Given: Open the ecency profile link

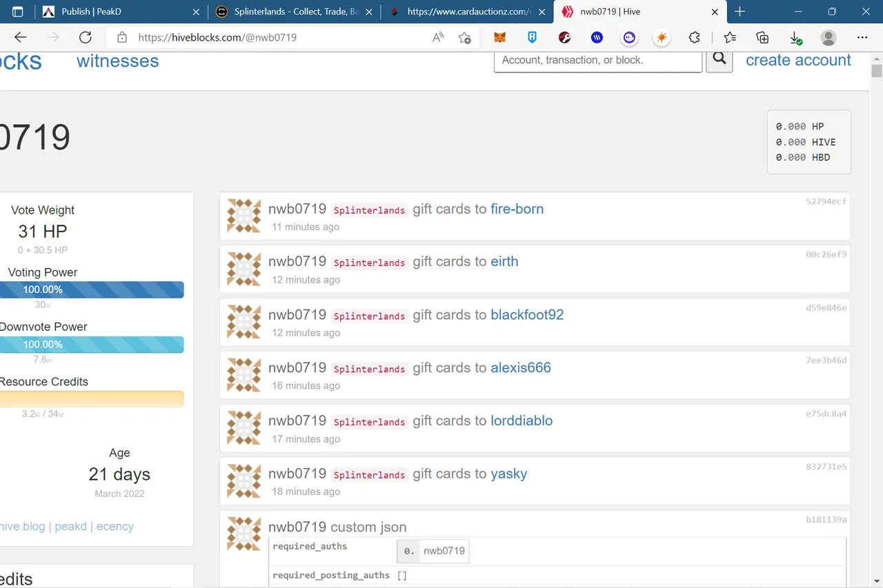Looking at the screenshot, I should [x=115, y=526].
